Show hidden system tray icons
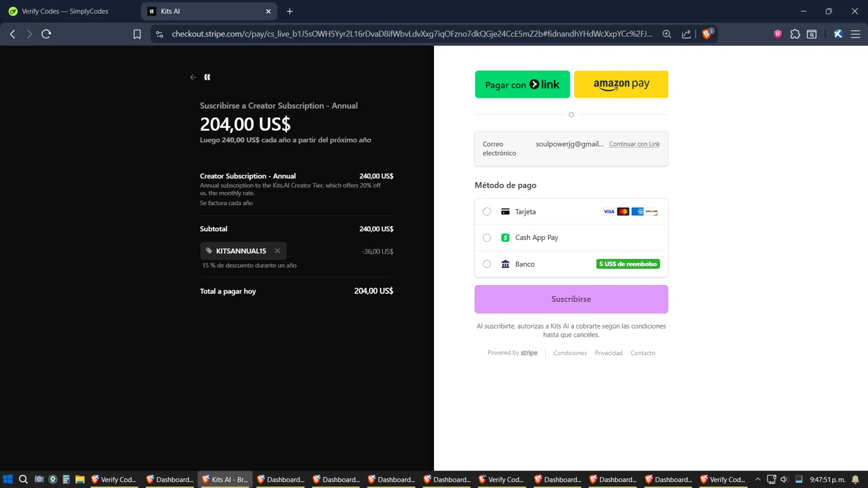The height and width of the screenshot is (488, 868). (757, 479)
